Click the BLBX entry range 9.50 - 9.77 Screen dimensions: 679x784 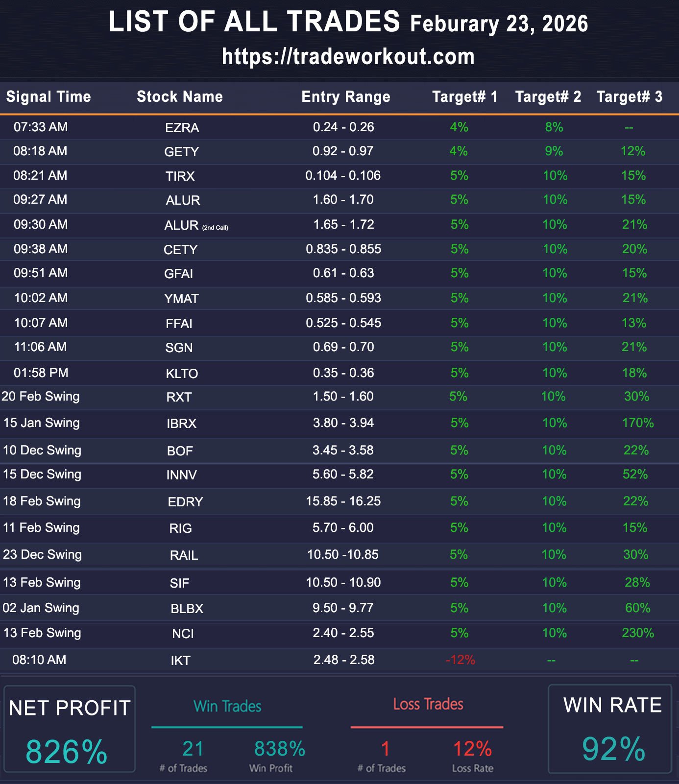(x=343, y=608)
